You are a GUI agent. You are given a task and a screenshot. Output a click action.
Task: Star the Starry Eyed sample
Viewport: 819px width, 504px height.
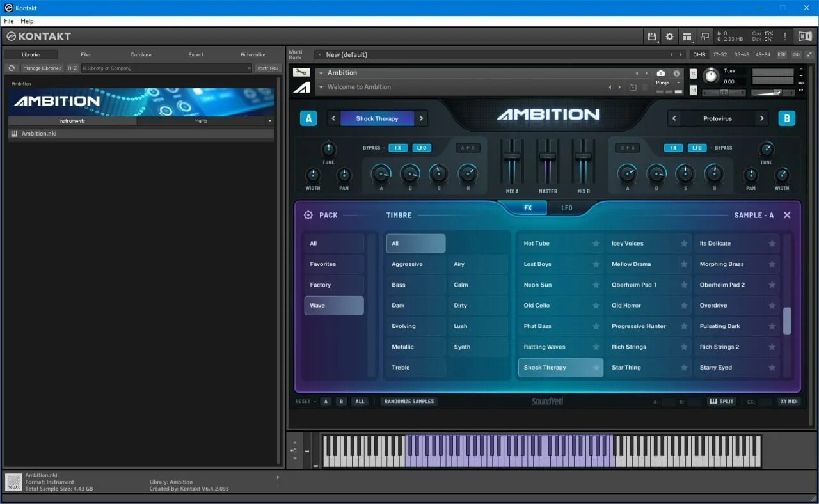click(x=772, y=368)
